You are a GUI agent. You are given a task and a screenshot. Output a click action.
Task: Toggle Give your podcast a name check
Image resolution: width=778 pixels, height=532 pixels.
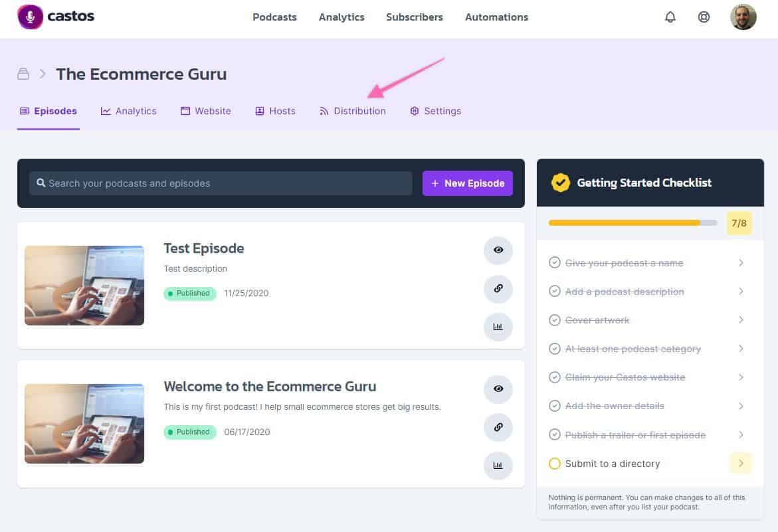pyautogui.click(x=554, y=262)
